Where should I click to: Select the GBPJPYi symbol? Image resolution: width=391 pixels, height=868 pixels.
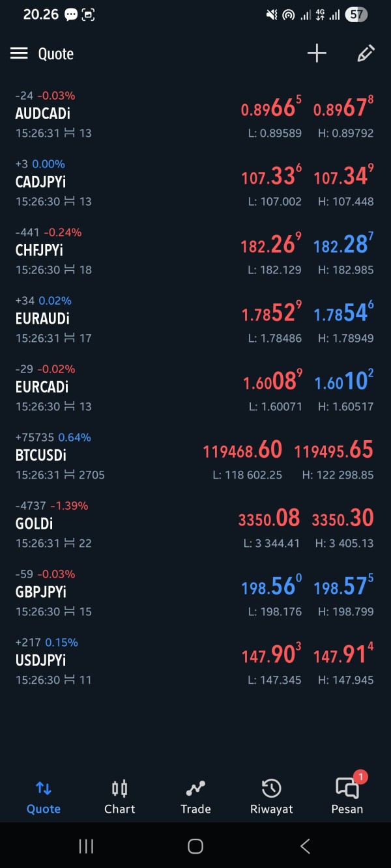point(41,592)
